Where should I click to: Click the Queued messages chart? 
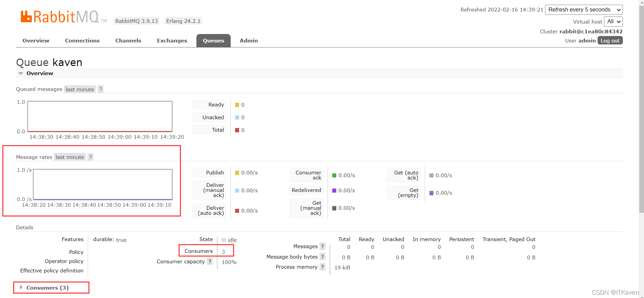coord(100,116)
